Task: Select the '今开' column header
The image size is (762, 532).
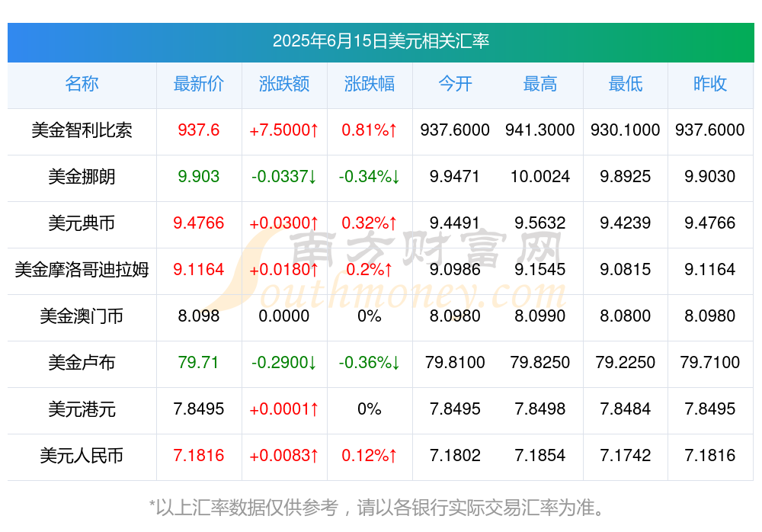Action: tap(455, 84)
